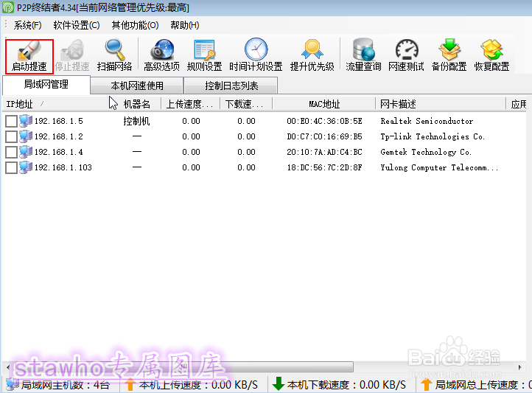Click the 控制机 machine name cell
The width and height of the screenshot is (532, 393).
coord(136,121)
